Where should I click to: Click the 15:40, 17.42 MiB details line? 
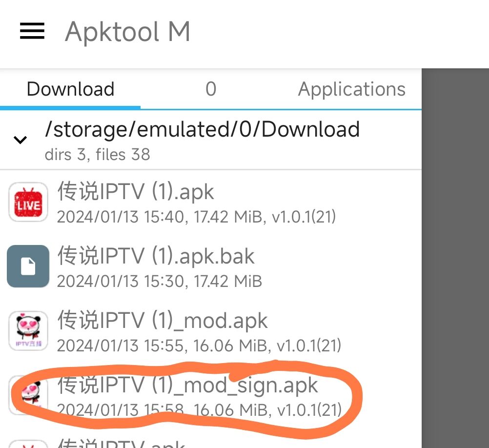coord(196,217)
